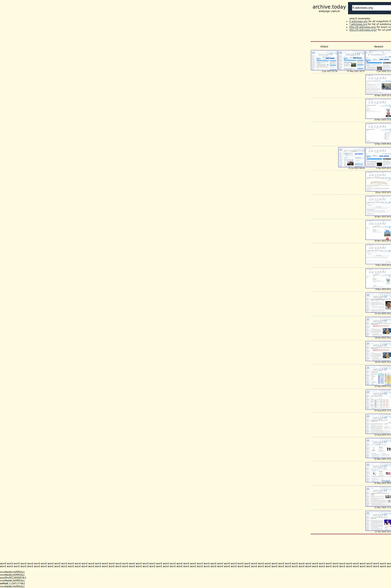Open the 14 Nov 2025 snapshot thumbnail

click(x=378, y=133)
